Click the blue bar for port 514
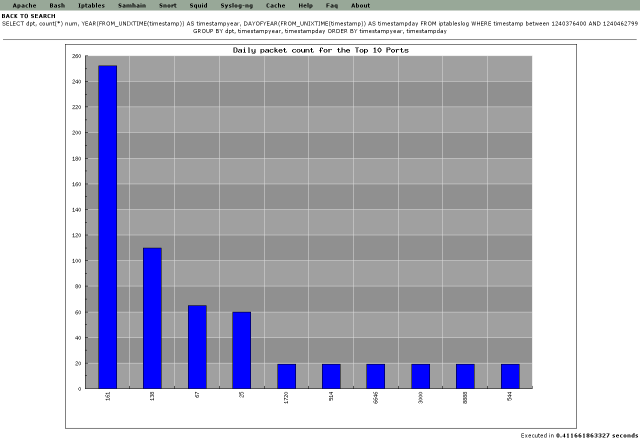Image resolution: width=640 pixels, height=444 pixels. 331,376
